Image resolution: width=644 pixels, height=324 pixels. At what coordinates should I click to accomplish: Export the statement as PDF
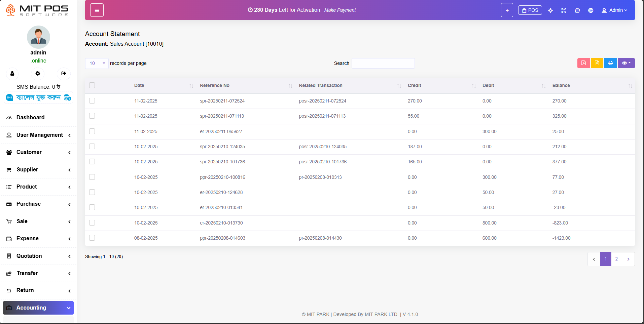583,63
